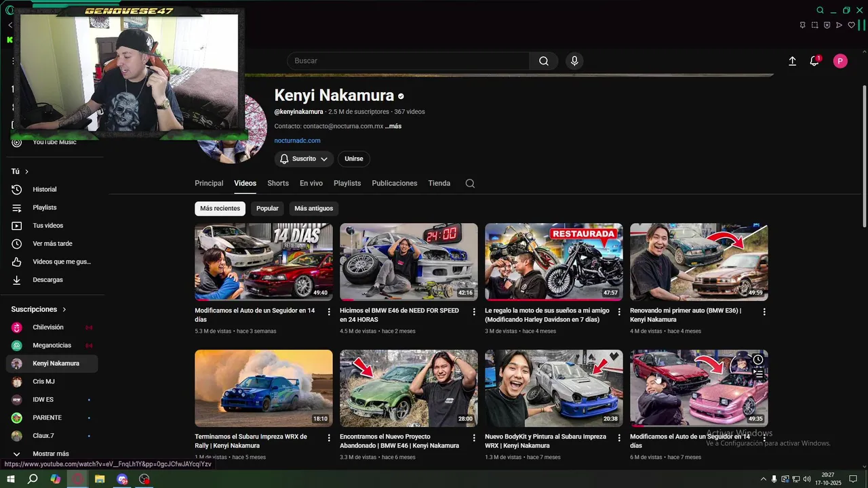Click the send arrow icon in toolbar
The height and width of the screenshot is (488, 868).
click(x=839, y=25)
